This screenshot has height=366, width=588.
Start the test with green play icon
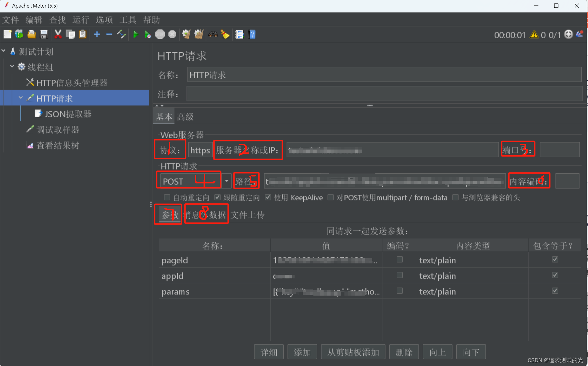[135, 34]
